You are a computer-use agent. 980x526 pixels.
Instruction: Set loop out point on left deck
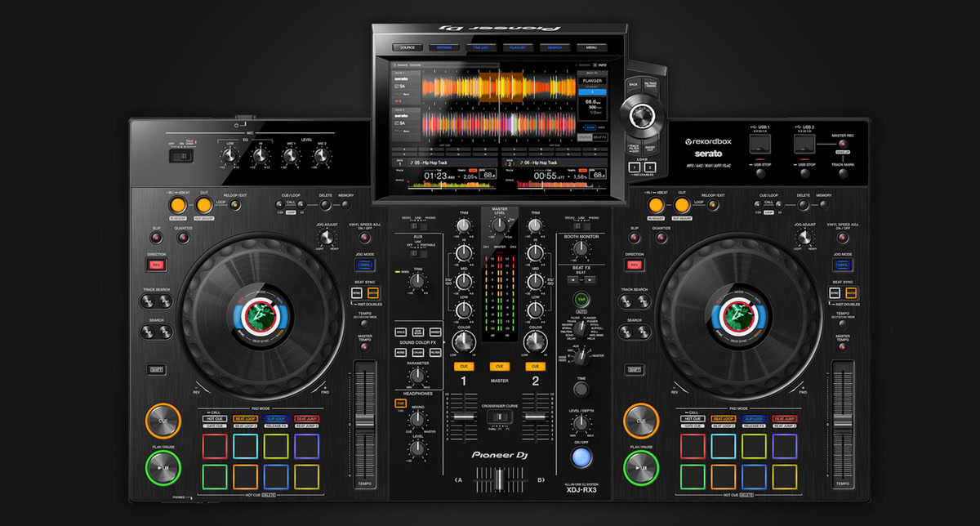(x=203, y=204)
